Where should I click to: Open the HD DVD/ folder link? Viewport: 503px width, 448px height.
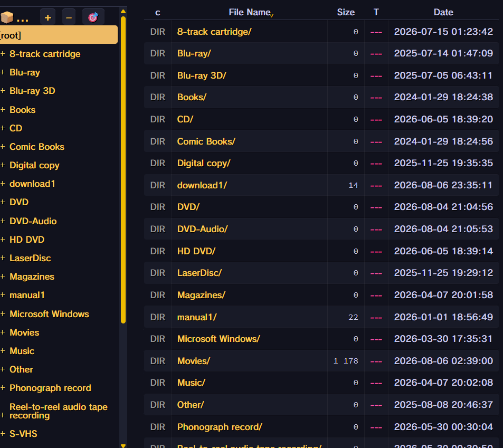pyautogui.click(x=196, y=251)
